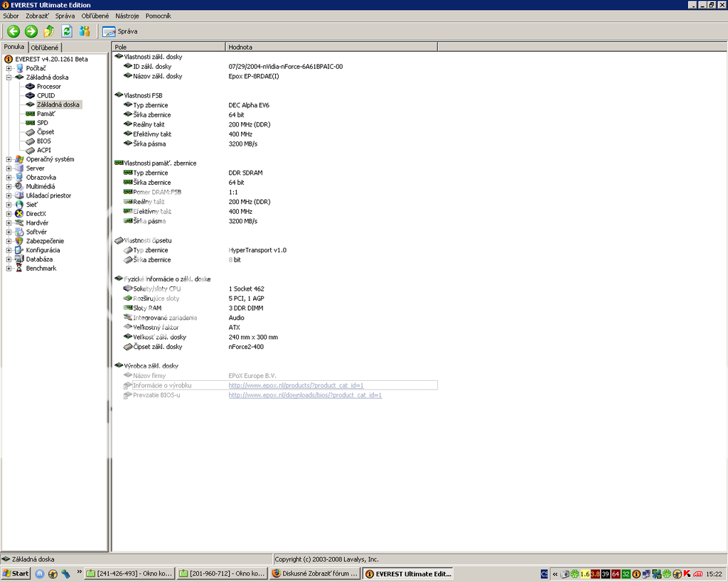728x582 pixels.
Task: Select the Pamäť item in the tree
Action: pyautogui.click(x=46, y=114)
